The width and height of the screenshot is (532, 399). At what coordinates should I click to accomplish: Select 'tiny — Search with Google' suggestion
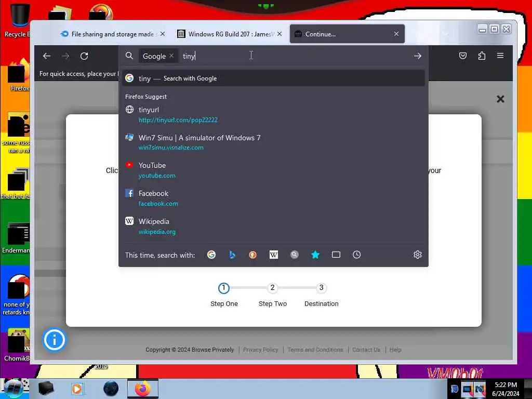pyautogui.click(x=273, y=78)
